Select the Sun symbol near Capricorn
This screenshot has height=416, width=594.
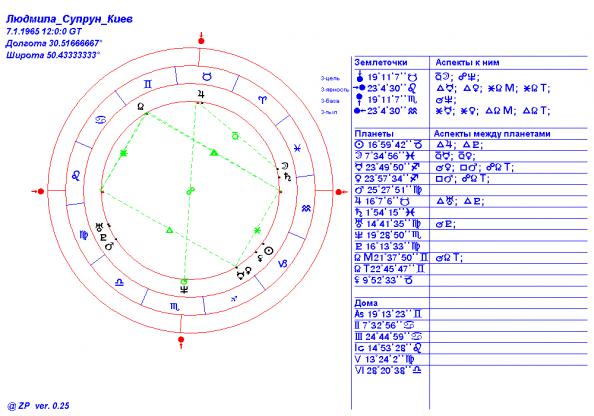point(268,251)
